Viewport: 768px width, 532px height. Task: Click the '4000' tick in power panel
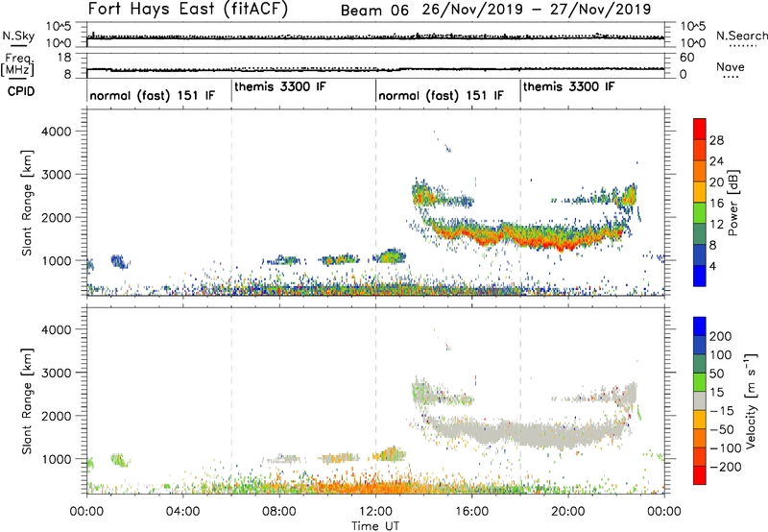pos(56,132)
